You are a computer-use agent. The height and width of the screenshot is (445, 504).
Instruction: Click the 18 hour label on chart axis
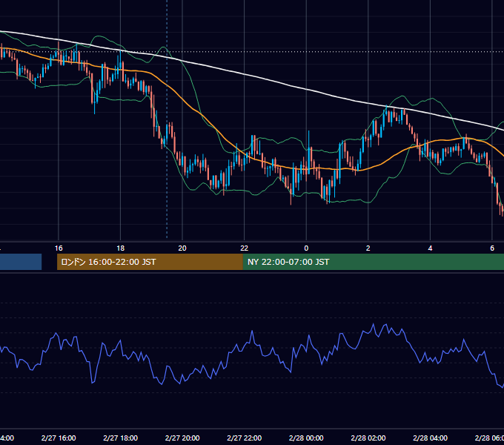[x=120, y=248]
